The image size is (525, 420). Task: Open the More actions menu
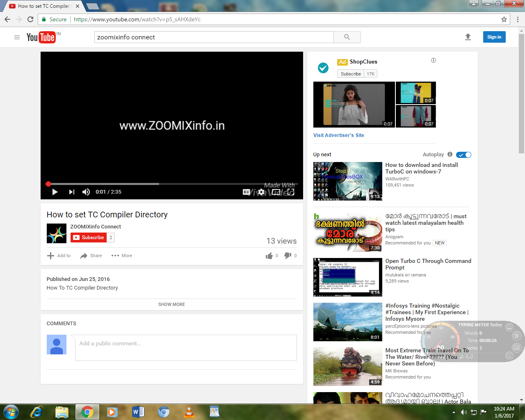pos(122,256)
